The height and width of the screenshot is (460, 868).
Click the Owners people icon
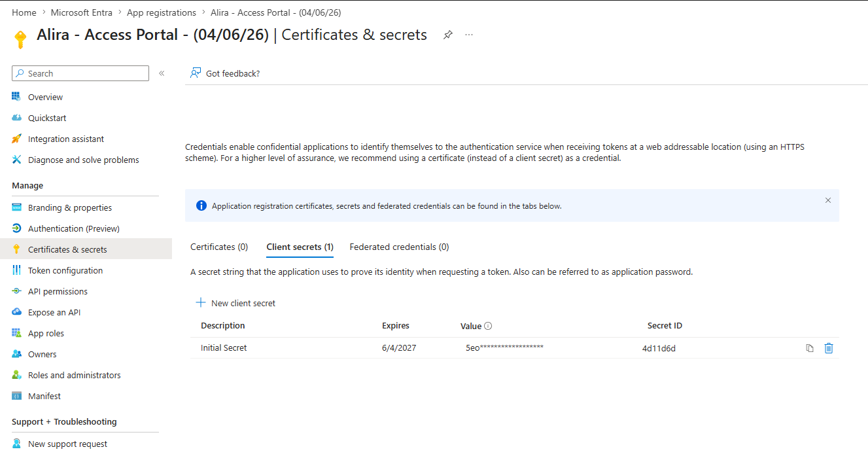click(16, 354)
